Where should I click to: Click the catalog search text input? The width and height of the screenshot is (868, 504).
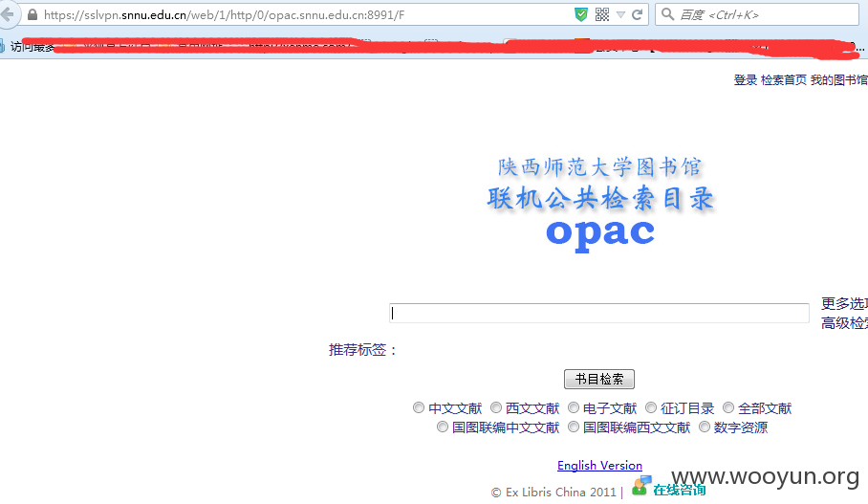point(599,313)
